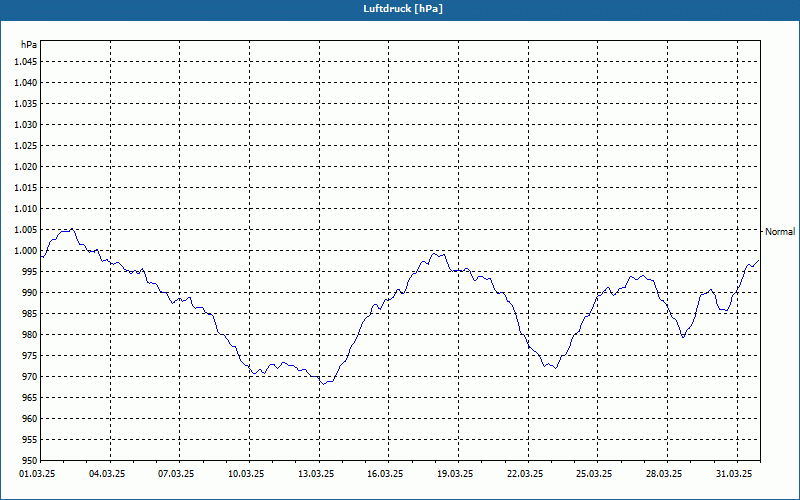The width and height of the screenshot is (800, 500).
Task: Select the 1.030 y-axis value
Action: pyautogui.click(x=26, y=124)
